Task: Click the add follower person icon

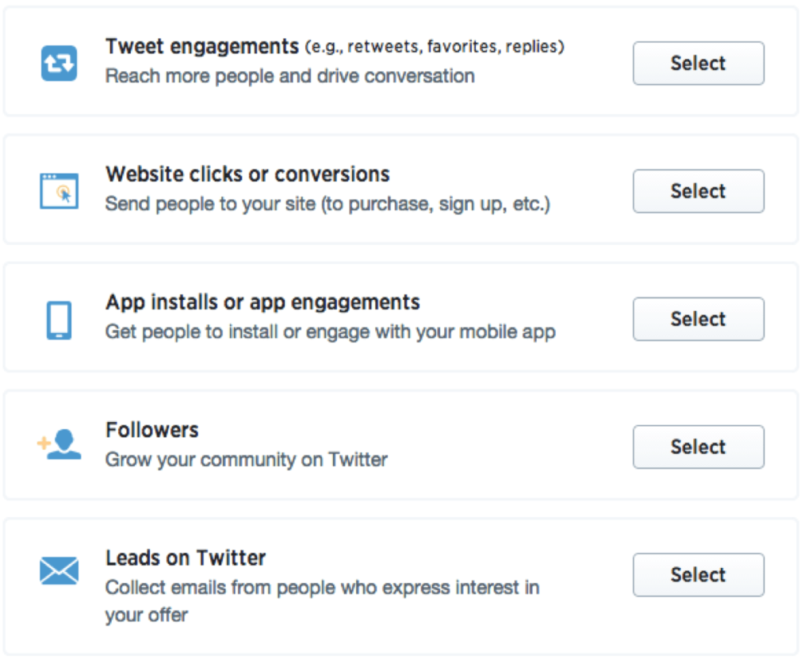Action: (59, 444)
